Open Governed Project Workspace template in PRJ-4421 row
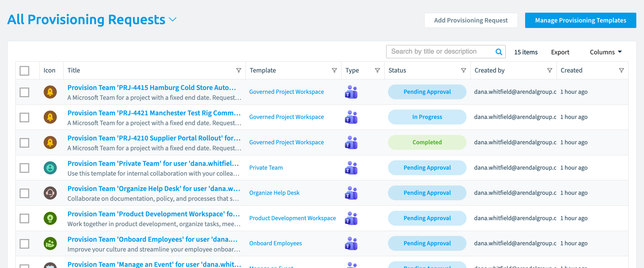The image size is (644, 268). click(x=287, y=117)
